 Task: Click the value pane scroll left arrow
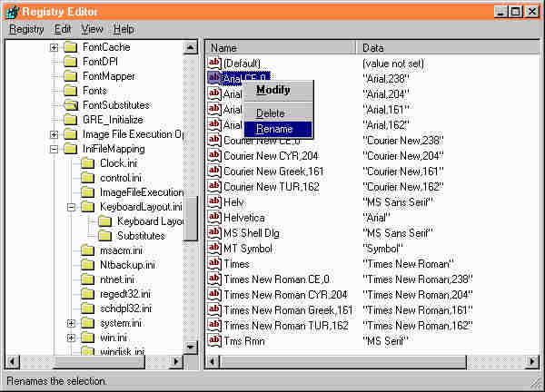pos(213,362)
